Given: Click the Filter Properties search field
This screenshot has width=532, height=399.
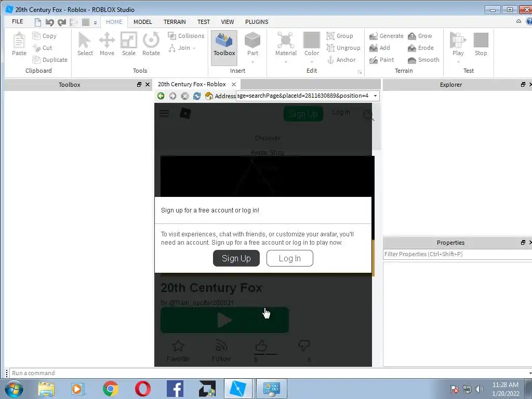Looking at the screenshot, I should click(x=457, y=254).
